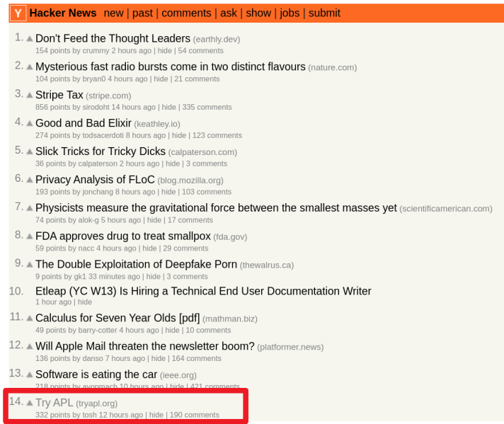View user 'jonchang' profile

click(98, 193)
